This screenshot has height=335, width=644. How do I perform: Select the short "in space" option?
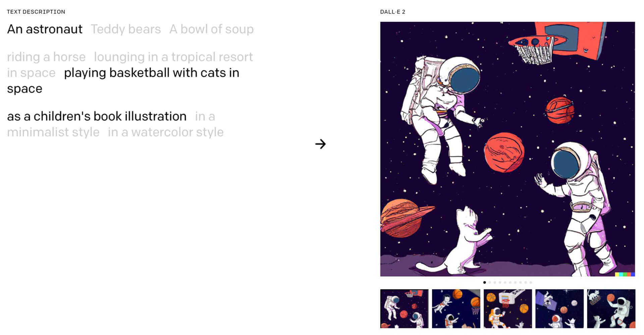pyautogui.click(x=31, y=73)
